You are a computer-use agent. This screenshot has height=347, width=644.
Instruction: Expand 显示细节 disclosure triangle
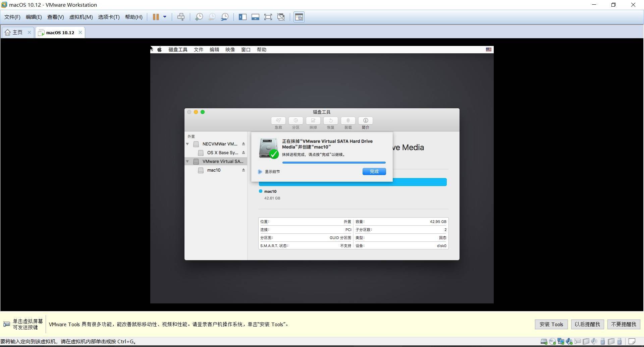tap(260, 172)
